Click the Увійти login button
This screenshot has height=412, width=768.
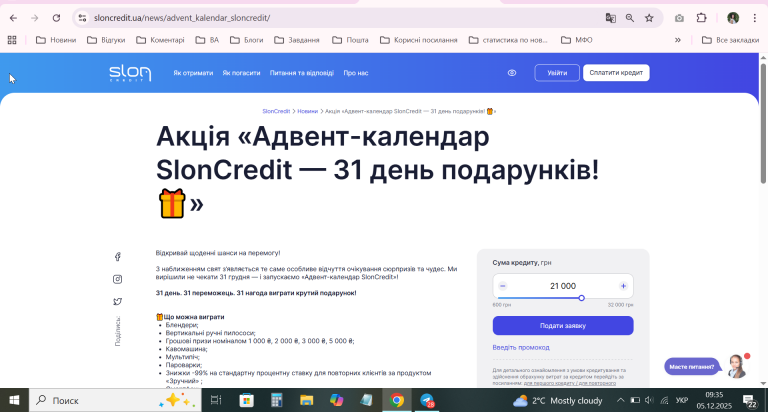(x=557, y=73)
